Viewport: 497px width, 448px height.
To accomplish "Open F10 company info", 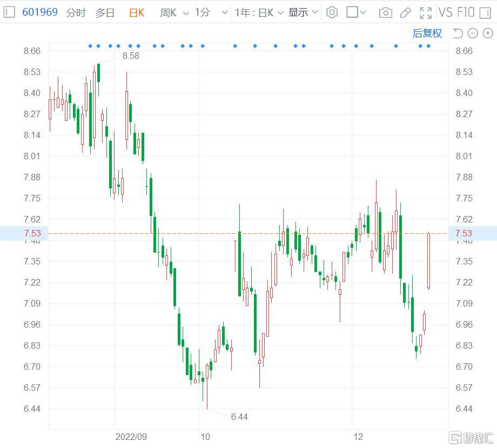I will click(466, 12).
